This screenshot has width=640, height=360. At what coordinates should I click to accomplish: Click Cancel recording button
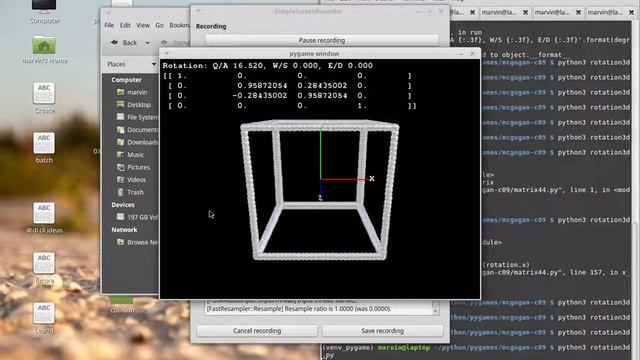tap(257, 331)
